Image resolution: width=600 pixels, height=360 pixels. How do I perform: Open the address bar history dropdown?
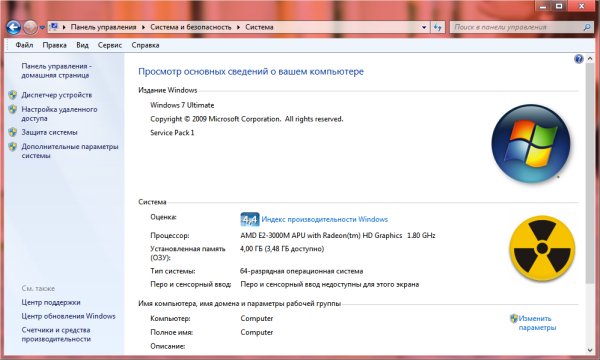click(424, 27)
